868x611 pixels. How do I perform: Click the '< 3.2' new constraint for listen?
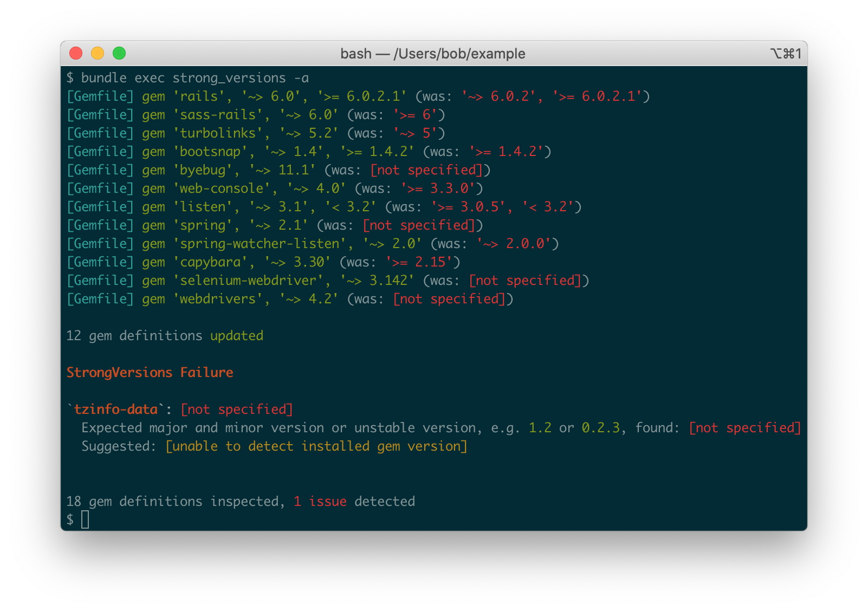pos(351,207)
